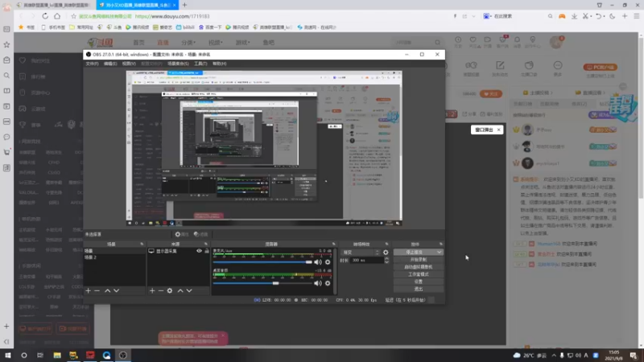Go to the browser home page
The image size is (644, 362).
(57, 16)
